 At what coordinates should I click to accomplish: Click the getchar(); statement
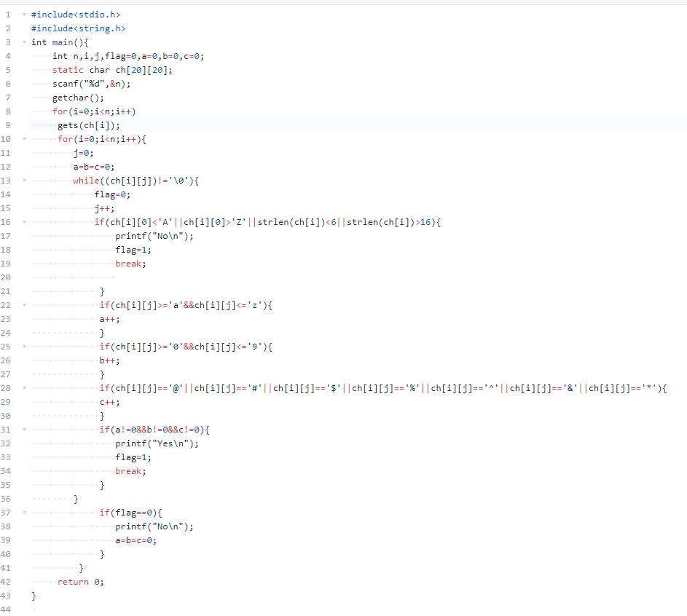click(79, 98)
